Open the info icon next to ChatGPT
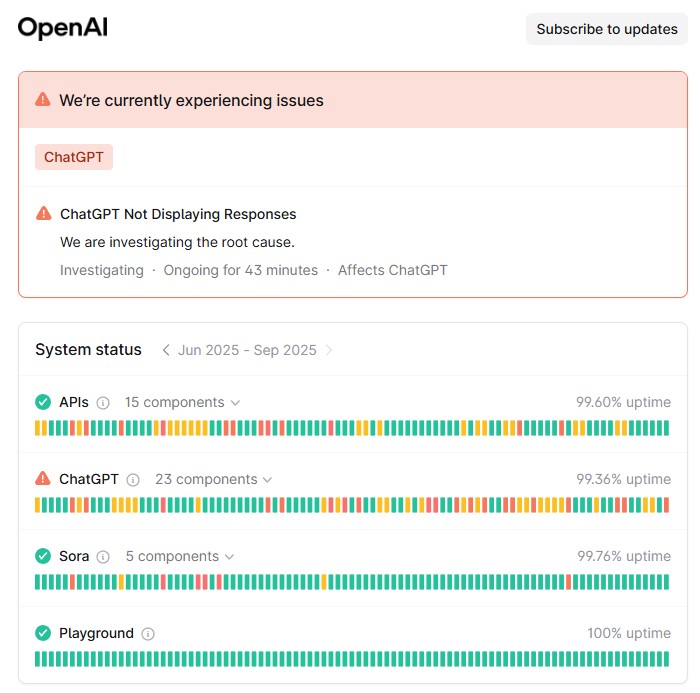This screenshot has height=693, width=700. coord(133,480)
